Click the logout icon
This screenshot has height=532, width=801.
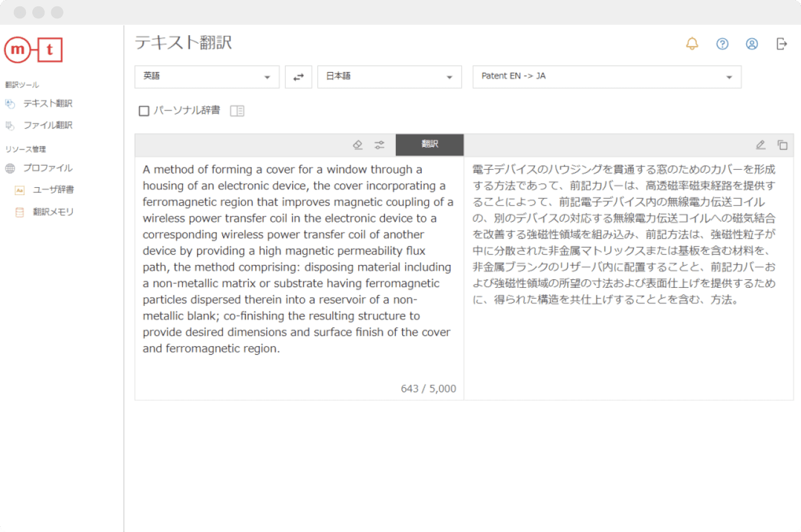(x=781, y=44)
